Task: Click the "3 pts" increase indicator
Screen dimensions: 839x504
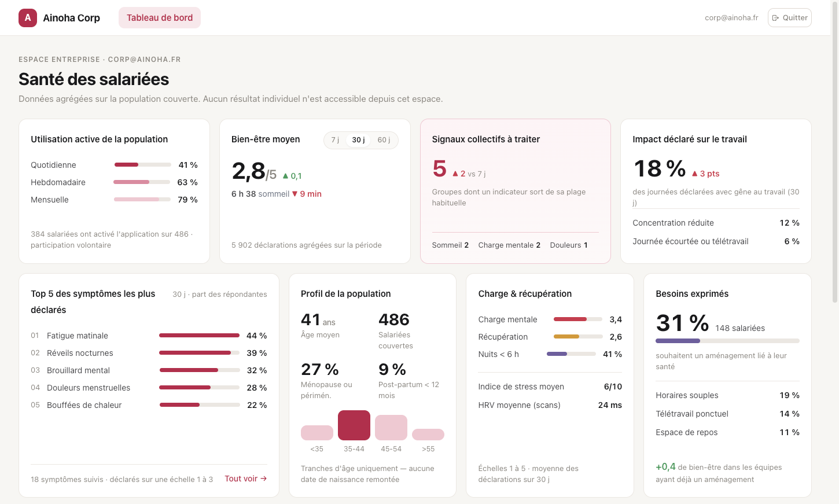Action: pos(706,174)
